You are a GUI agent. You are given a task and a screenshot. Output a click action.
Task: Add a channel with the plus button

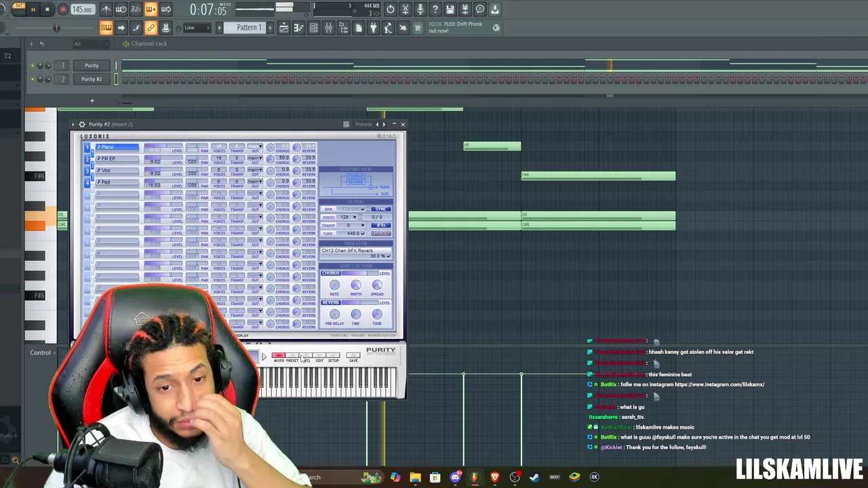coord(92,101)
